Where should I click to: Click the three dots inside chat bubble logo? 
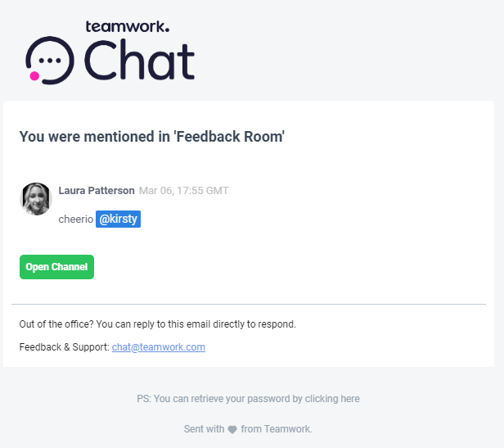pos(50,60)
